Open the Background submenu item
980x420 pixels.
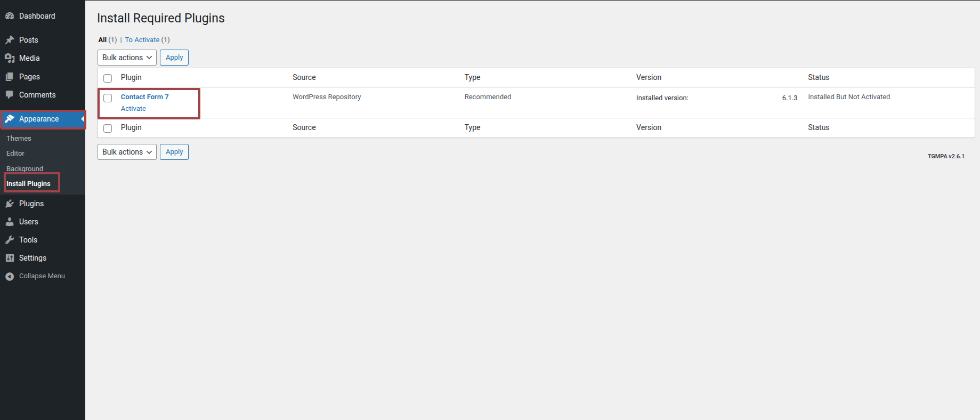point(25,168)
